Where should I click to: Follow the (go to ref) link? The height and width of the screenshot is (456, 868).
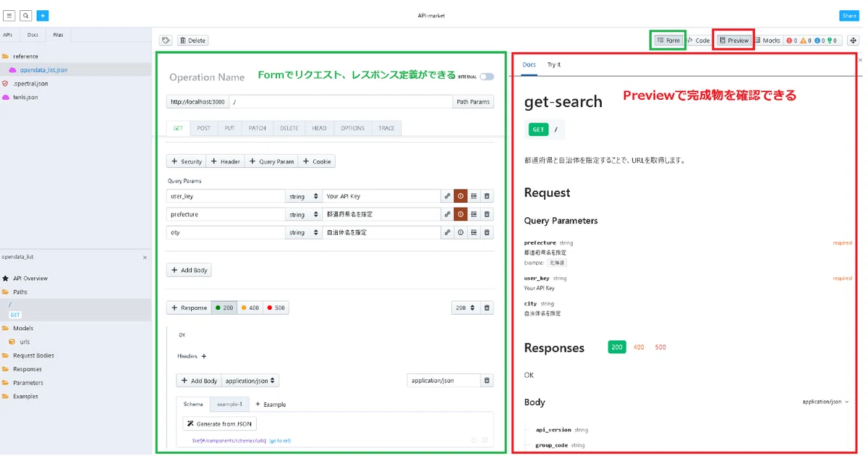tap(280, 440)
